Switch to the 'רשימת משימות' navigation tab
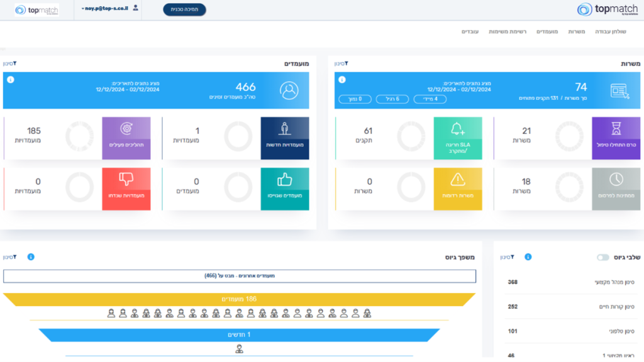The width and height of the screenshot is (644, 362). coord(507,31)
